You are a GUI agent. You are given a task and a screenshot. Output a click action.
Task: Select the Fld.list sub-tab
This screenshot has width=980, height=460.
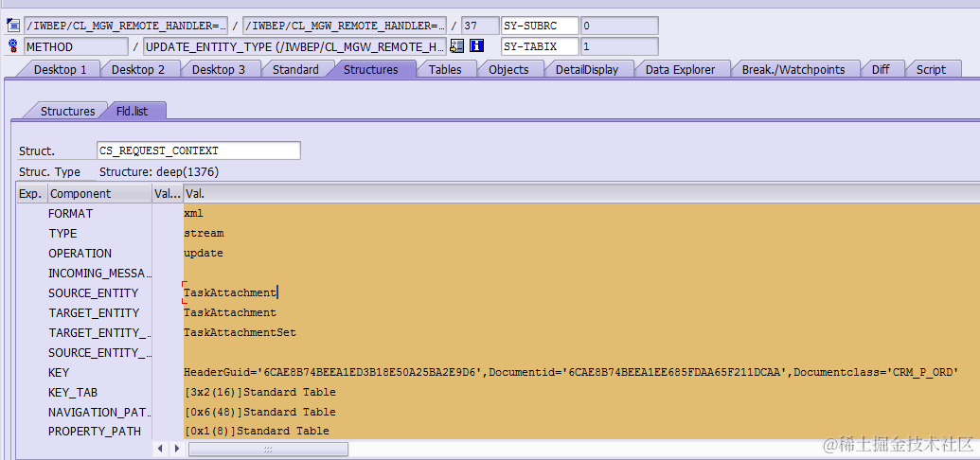click(x=133, y=112)
